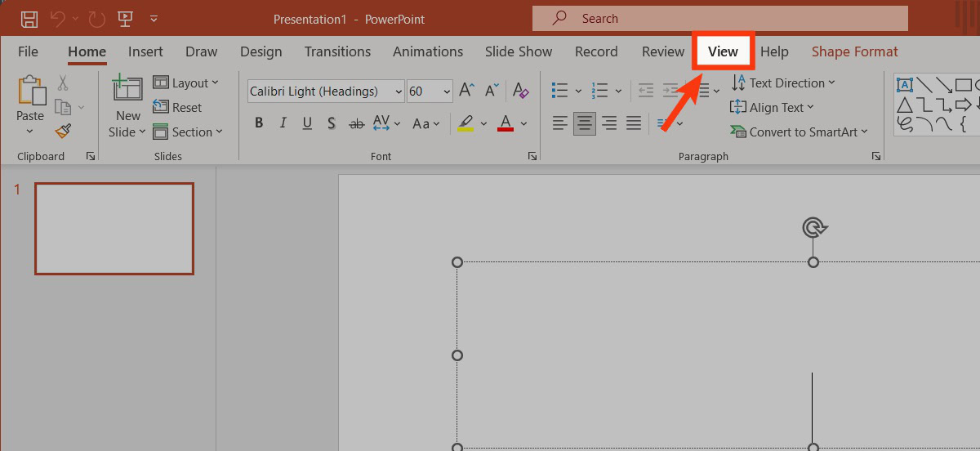The height and width of the screenshot is (451, 980).
Task: Click the Reset slide button
Action: point(178,107)
